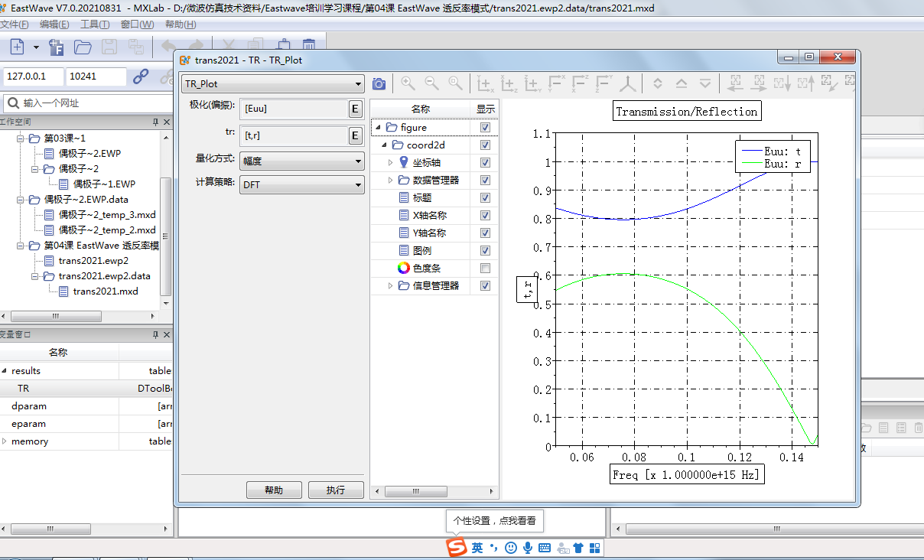Click the zoom in magnifier icon
The width and height of the screenshot is (924, 560).
coord(408,83)
